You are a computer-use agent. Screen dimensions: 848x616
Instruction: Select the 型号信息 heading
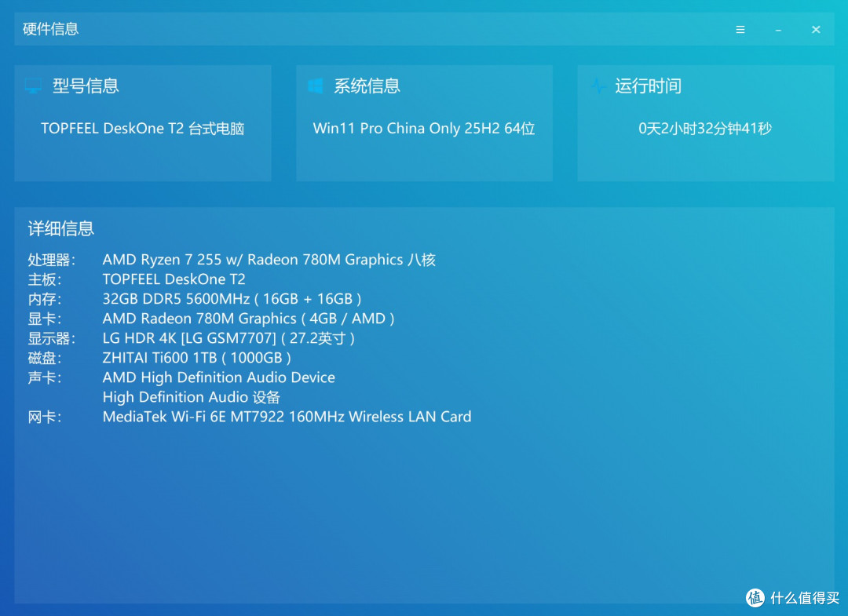coord(86,86)
